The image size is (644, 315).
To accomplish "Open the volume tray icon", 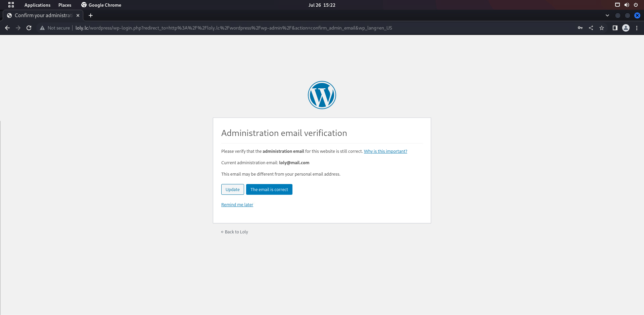I will click(627, 5).
